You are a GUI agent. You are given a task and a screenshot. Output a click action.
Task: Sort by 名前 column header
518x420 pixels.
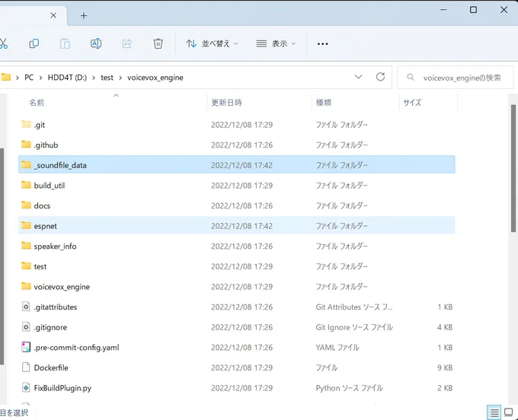(37, 103)
